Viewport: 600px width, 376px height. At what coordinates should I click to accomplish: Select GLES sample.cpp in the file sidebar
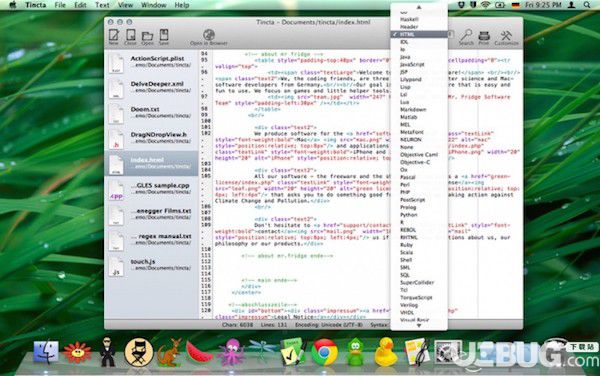coord(151,189)
